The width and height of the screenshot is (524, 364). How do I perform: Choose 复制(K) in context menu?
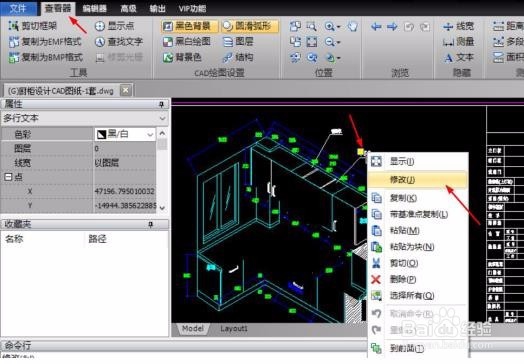(x=418, y=198)
